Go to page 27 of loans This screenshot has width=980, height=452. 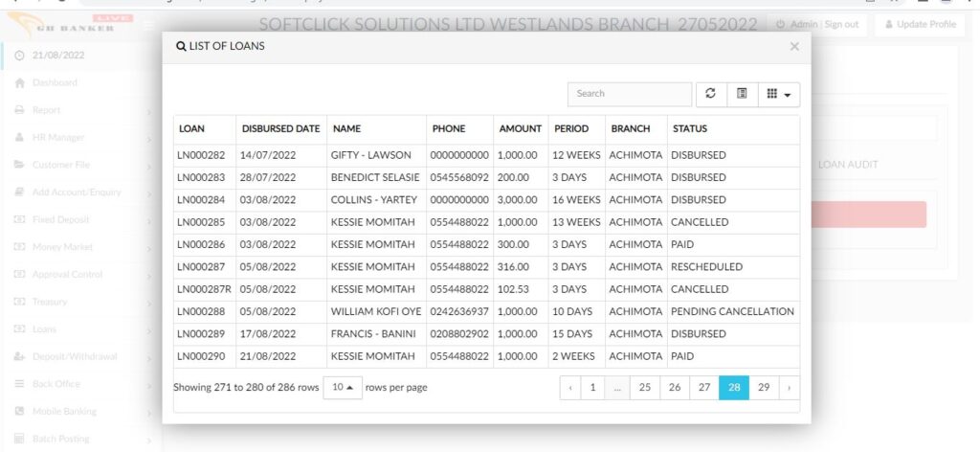pos(704,388)
